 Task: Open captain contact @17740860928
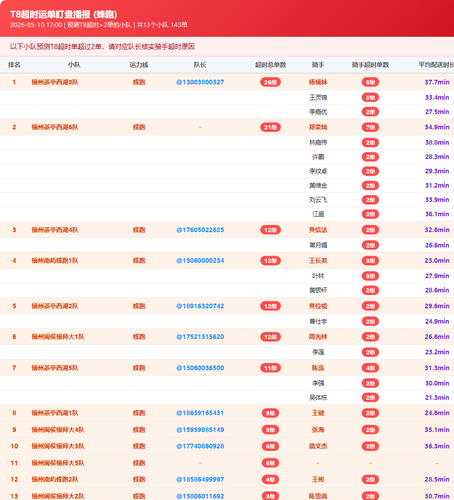click(200, 446)
